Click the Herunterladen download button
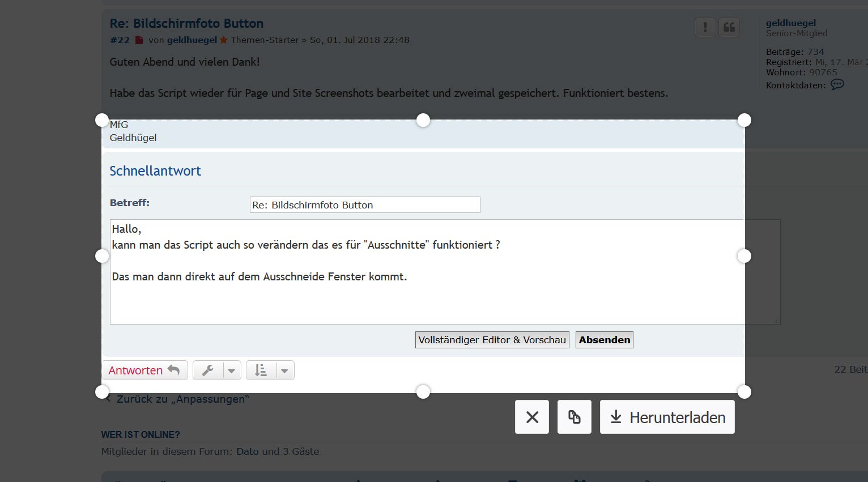868x482 pixels. coord(667,417)
